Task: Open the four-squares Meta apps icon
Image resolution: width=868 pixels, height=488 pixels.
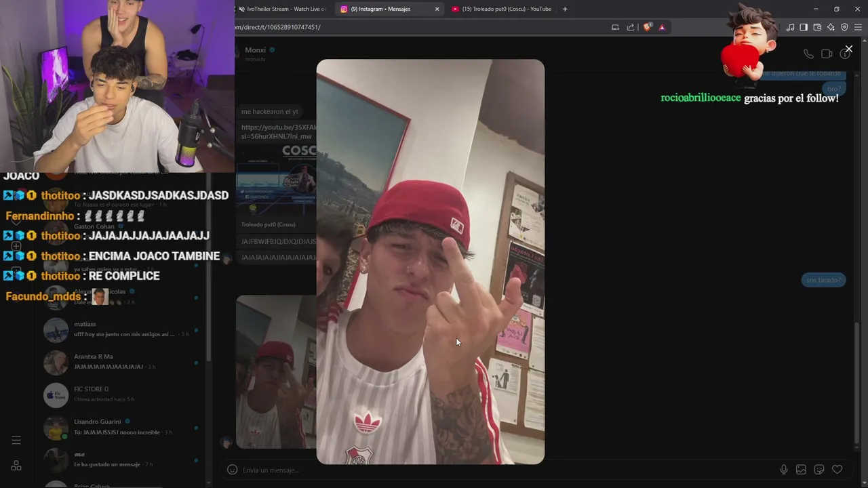Action: point(16,466)
